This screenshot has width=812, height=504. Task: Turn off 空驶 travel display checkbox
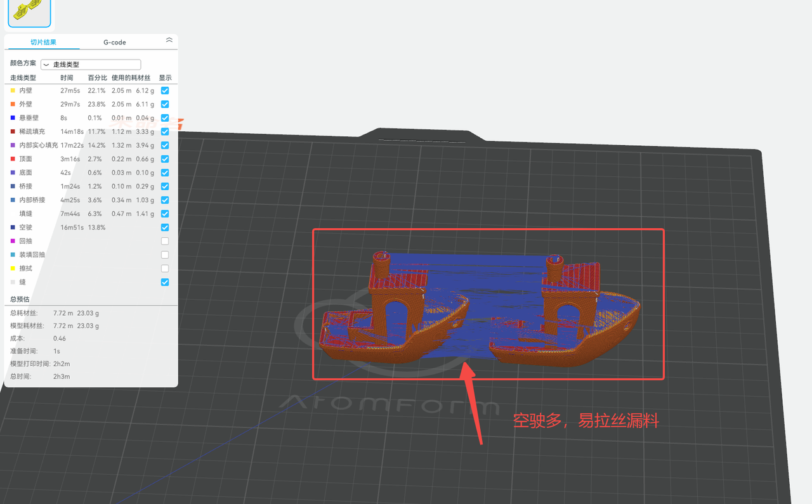click(165, 228)
